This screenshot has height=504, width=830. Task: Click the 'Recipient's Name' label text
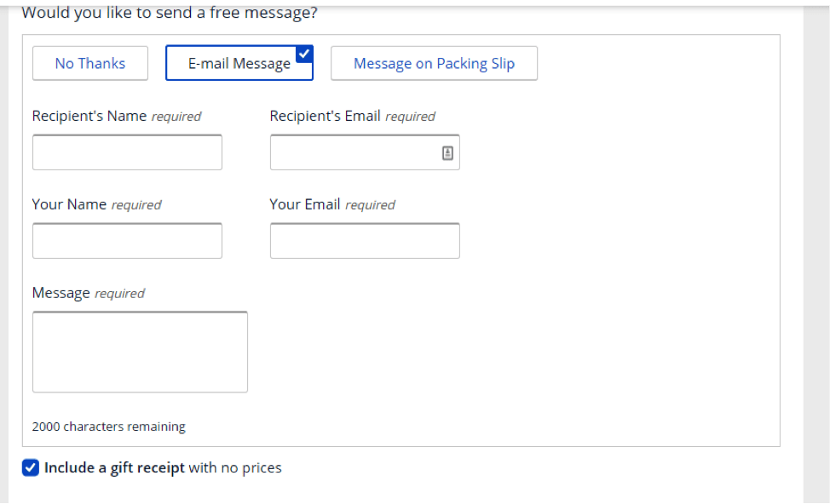(89, 116)
